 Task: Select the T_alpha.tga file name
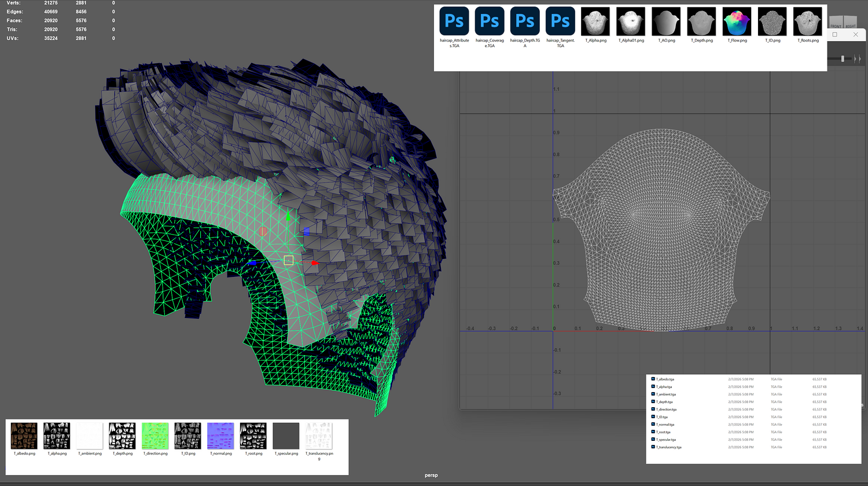point(664,387)
